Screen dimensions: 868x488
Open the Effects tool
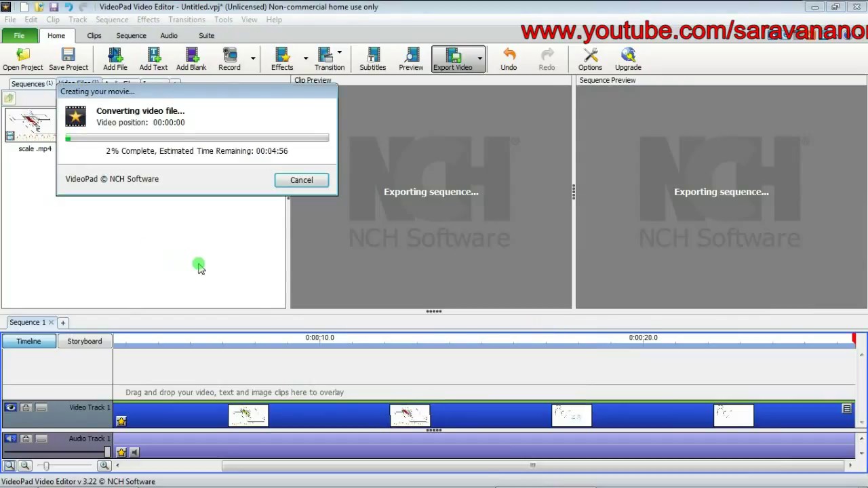coord(282,59)
